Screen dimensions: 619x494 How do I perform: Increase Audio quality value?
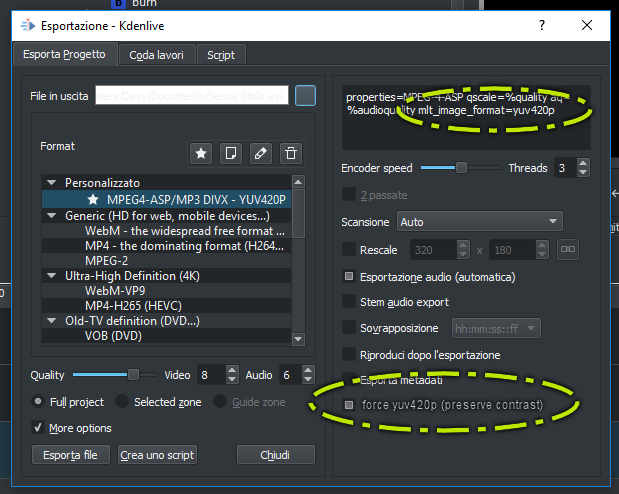[308, 370]
